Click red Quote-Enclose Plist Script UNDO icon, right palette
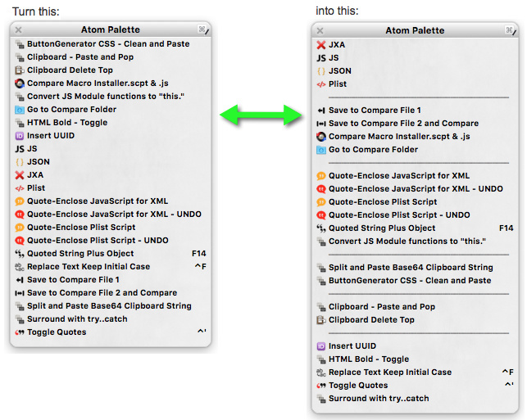Viewport: 527px width, 420px height. pyautogui.click(x=321, y=215)
